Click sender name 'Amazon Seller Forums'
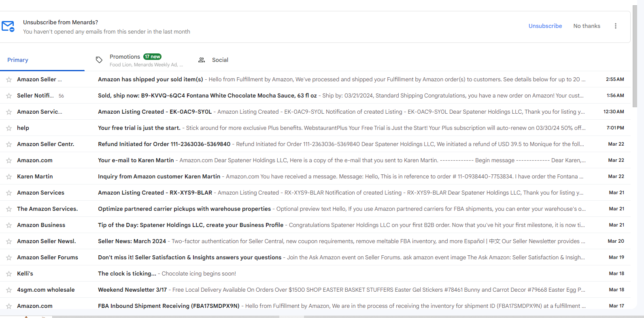The height and width of the screenshot is (318, 644). click(x=47, y=257)
